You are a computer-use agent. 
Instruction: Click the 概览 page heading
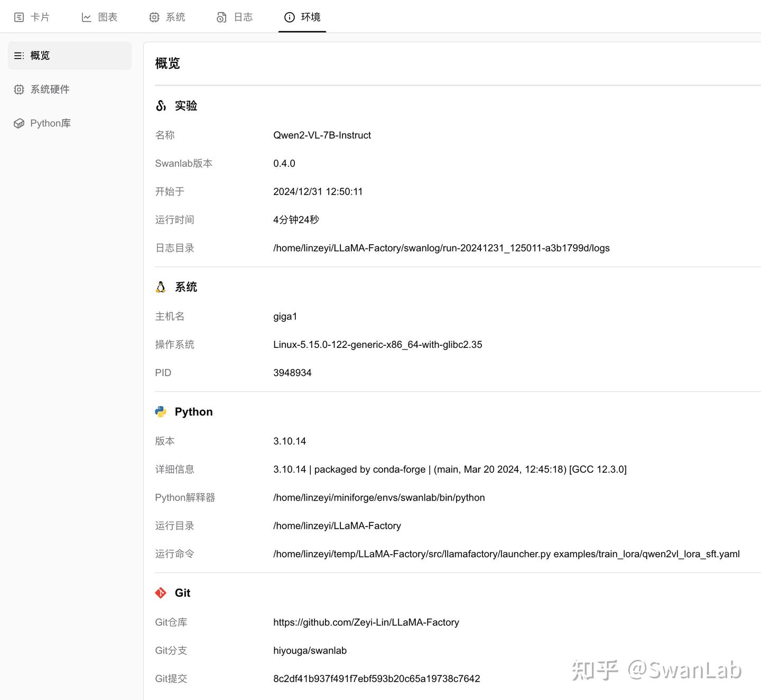168,63
